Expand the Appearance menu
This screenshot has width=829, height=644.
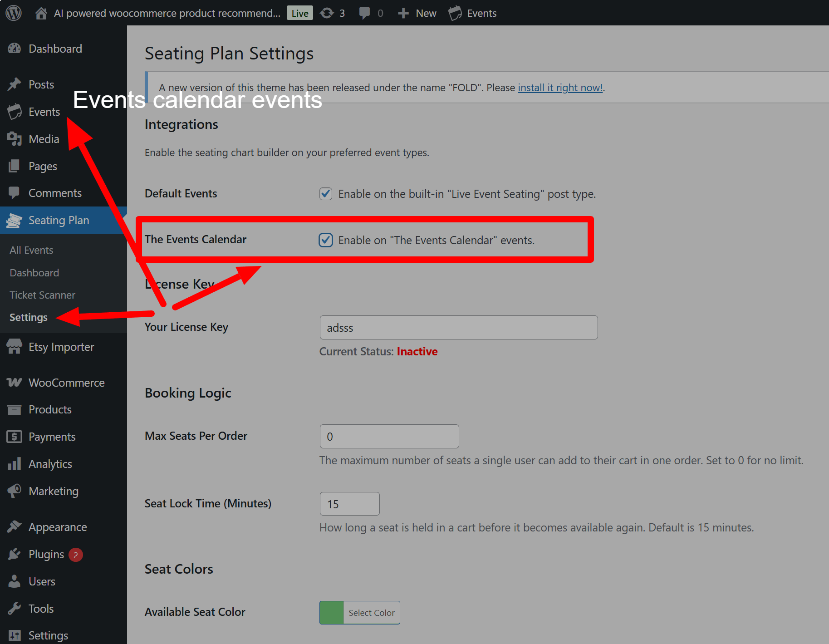coord(58,527)
